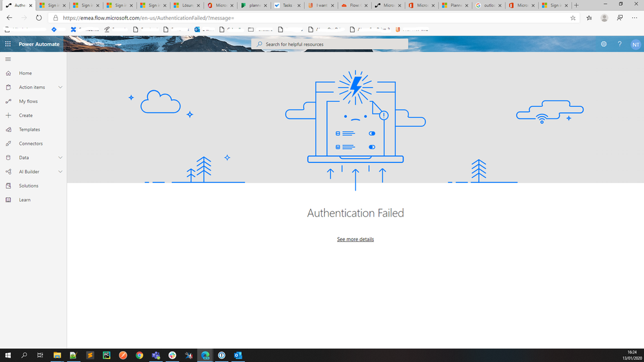Viewport: 644px width, 362px height.
Task: Open the help question mark icon
Action: point(620,44)
